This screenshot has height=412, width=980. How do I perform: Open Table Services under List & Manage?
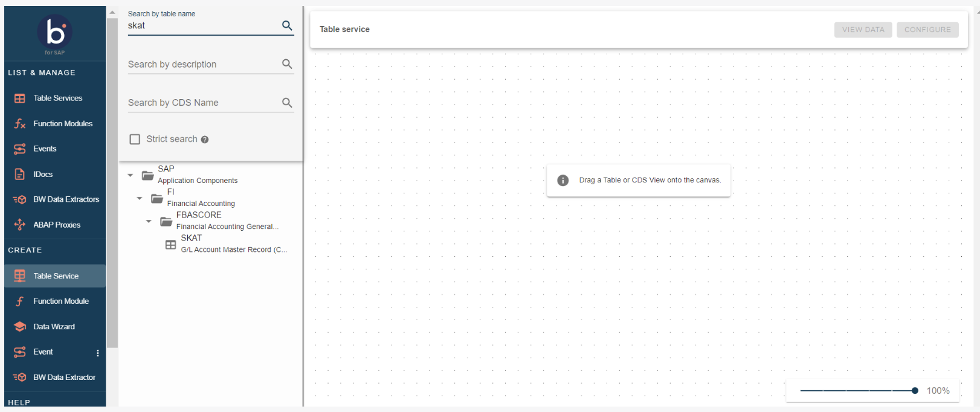[57, 98]
